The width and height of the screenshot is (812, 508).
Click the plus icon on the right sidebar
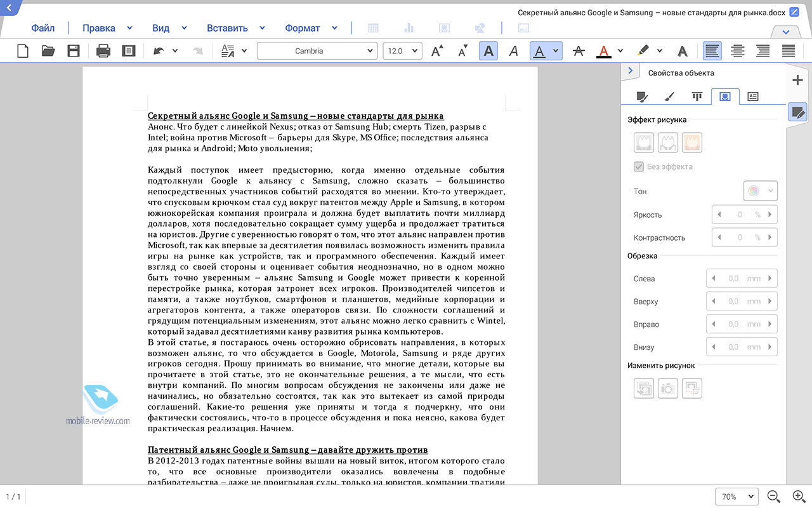[797, 80]
